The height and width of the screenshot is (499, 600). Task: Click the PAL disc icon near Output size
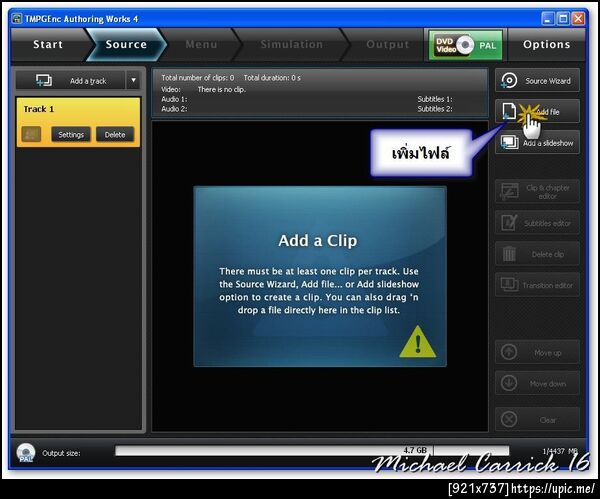(26, 453)
